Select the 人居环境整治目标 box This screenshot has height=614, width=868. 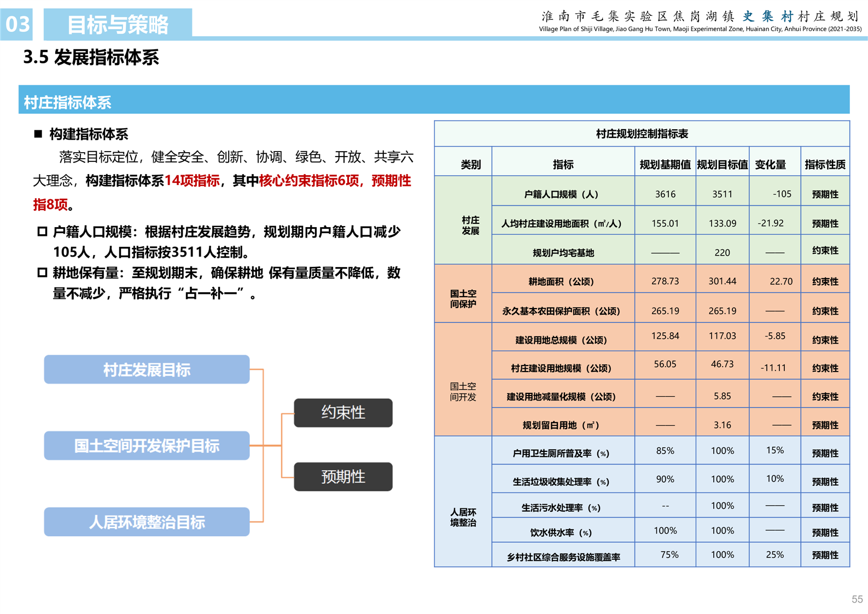(147, 522)
